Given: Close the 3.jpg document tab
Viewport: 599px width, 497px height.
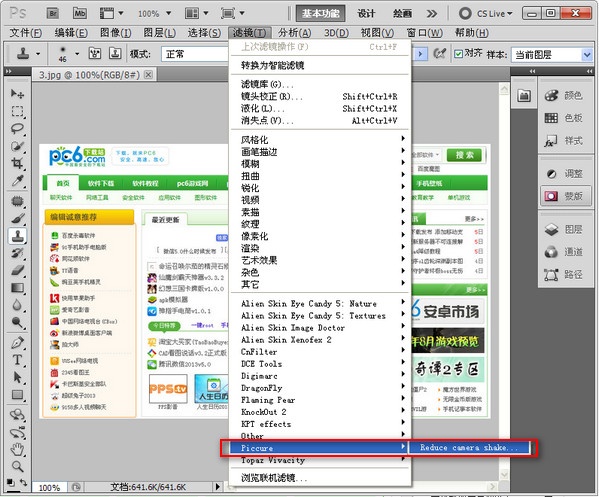Looking at the screenshot, I should [x=148, y=74].
